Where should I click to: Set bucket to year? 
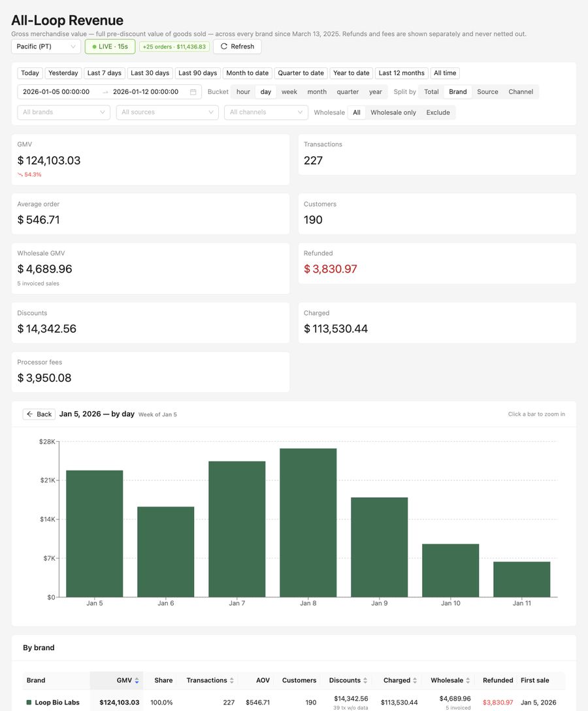point(376,91)
